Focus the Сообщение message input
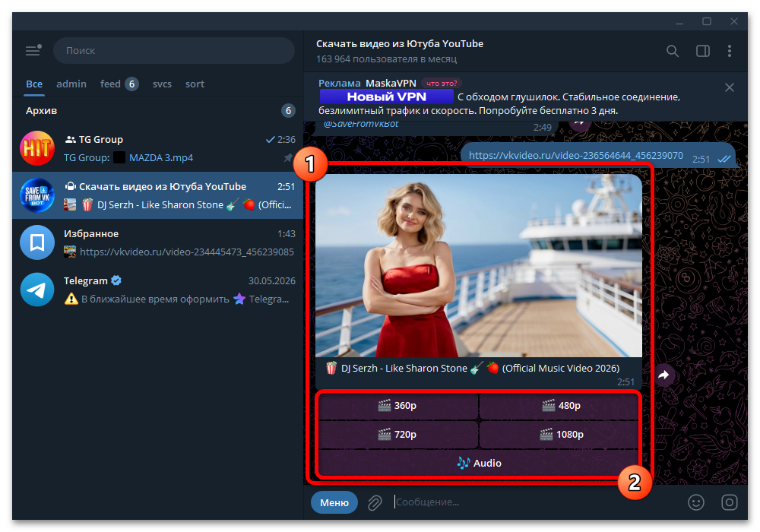This screenshot has height=532, width=760. (x=536, y=502)
